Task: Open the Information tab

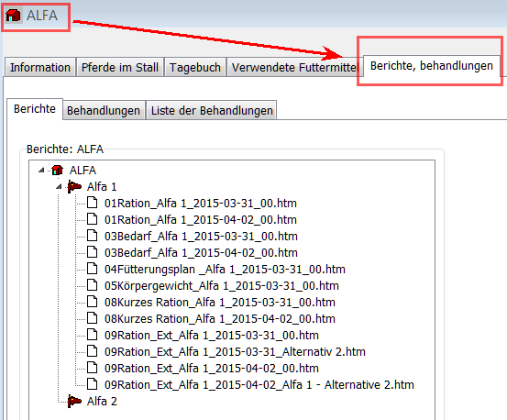Action: coord(40,67)
